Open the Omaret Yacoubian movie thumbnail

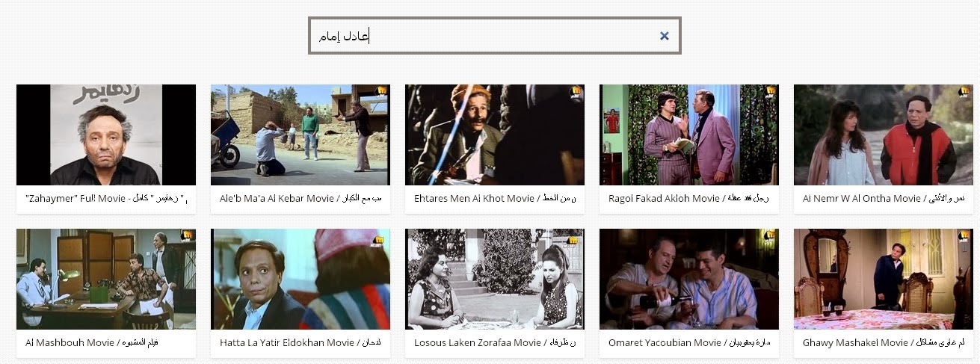point(689,279)
